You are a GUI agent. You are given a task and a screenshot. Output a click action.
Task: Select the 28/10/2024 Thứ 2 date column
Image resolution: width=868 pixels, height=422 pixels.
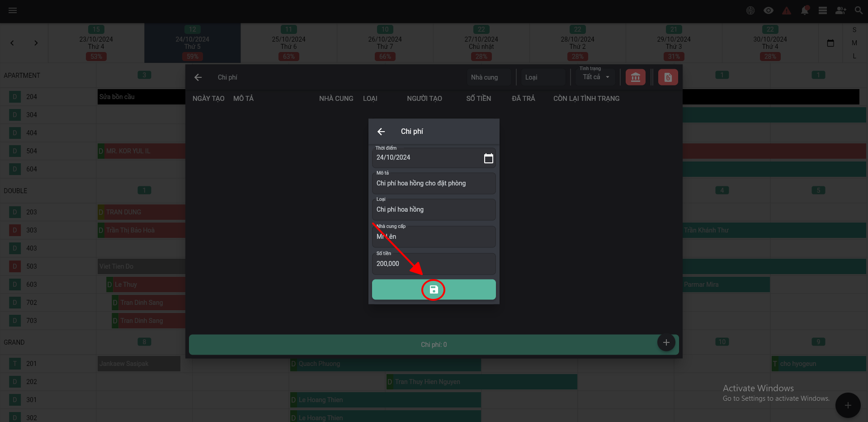click(577, 43)
